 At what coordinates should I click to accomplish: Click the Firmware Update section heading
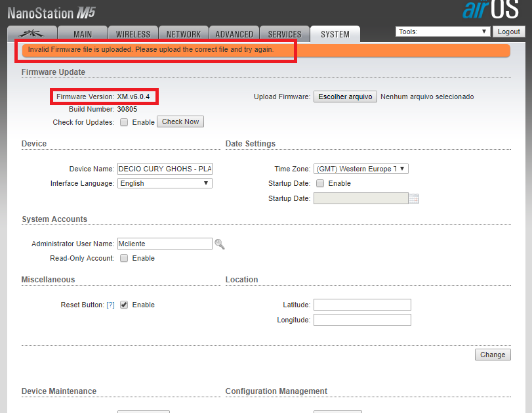[x=53, y=72]
